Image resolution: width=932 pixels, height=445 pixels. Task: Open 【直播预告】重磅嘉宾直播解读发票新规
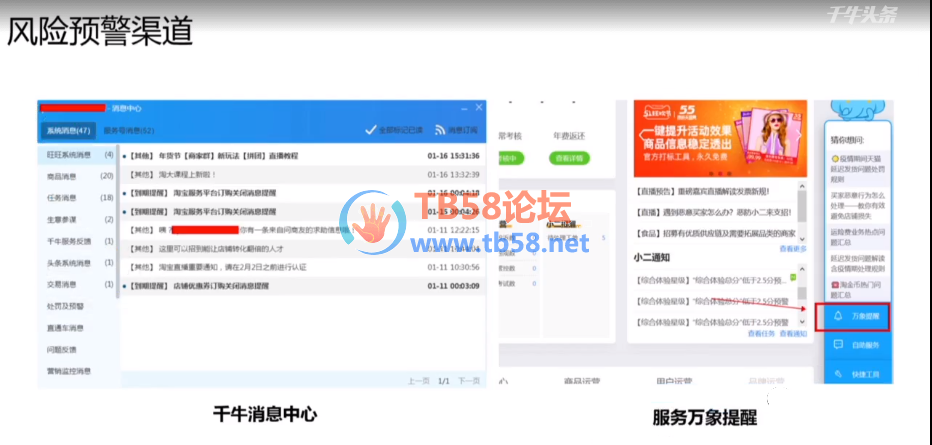coord(703,191)
